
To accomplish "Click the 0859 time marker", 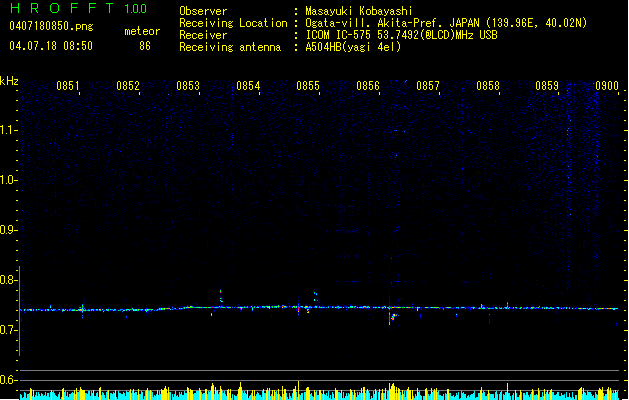I will click(547, 86).
